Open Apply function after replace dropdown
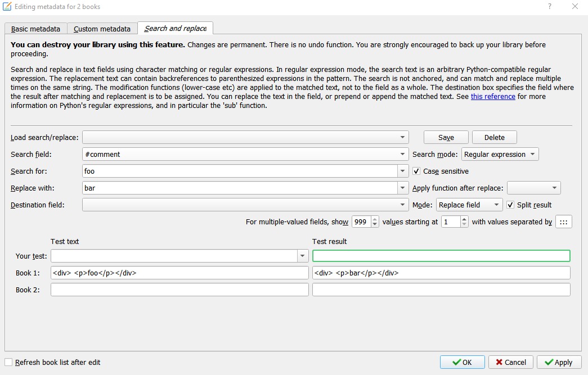 point(533,188)
